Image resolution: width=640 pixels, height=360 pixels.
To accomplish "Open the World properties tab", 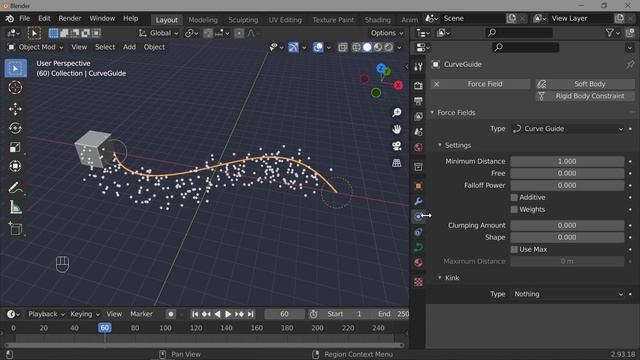I will tap(418, 147).
